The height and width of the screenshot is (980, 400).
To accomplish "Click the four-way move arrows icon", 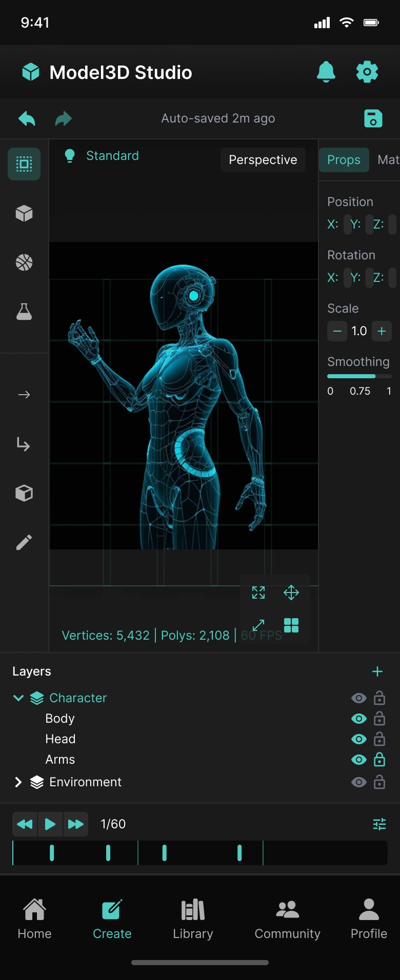I will (291, 593).
